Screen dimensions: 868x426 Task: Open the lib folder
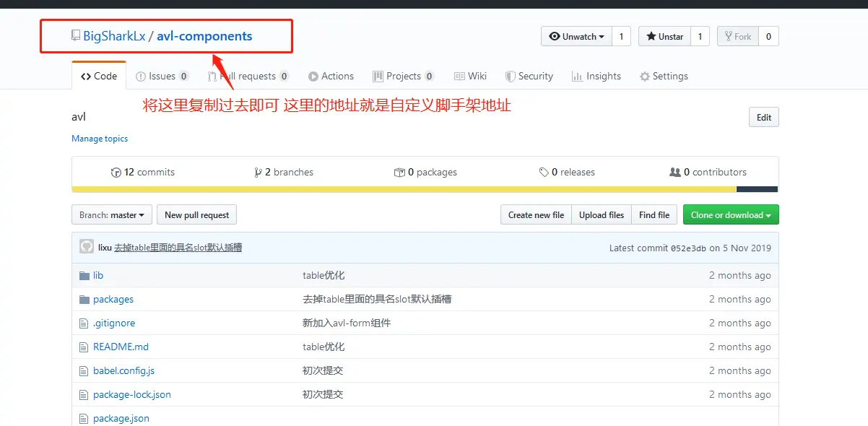click(x=98, y=275)
